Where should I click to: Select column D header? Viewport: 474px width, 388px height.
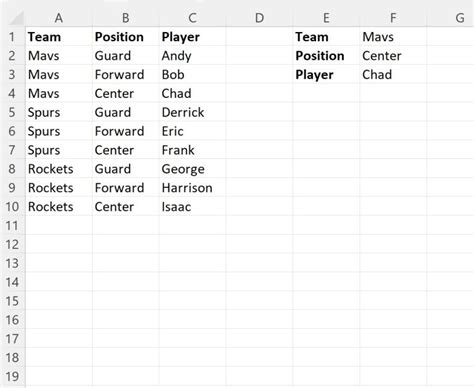coord(259,18)
